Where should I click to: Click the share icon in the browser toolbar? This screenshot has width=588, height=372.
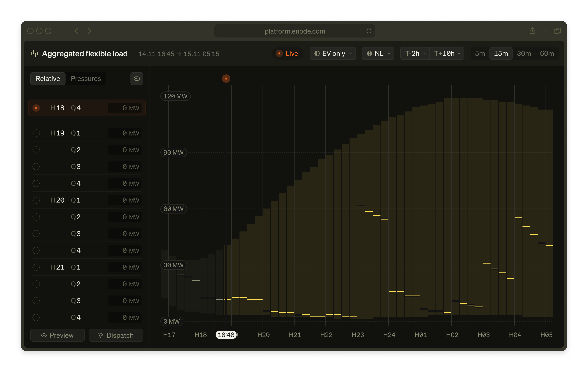[533, 31]
